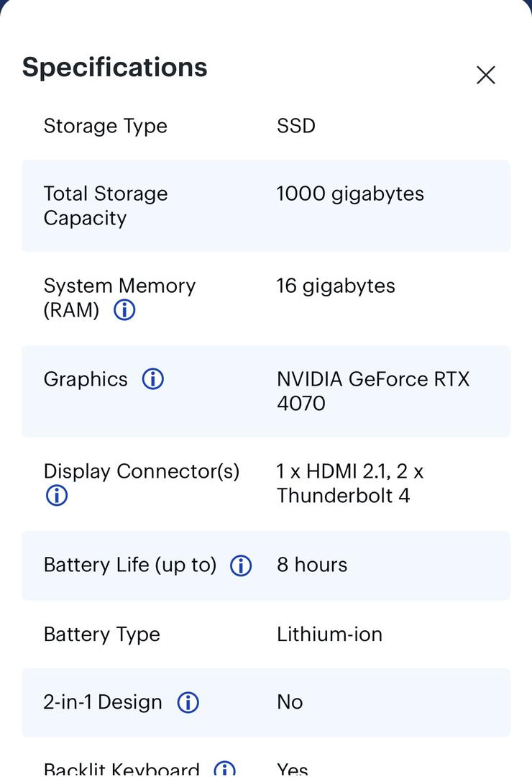Select the Total Storage Capacity label
Image resolution: width=532 pixels, height=777 pixels.
coord(106,206)
